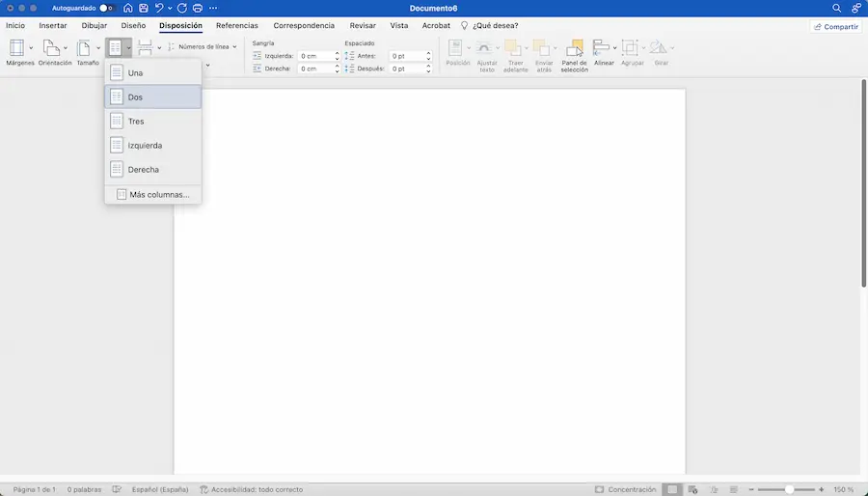Click the Print icon in title bar
Viewport: 868px width, 496px height.
click(x=198, y=9)
